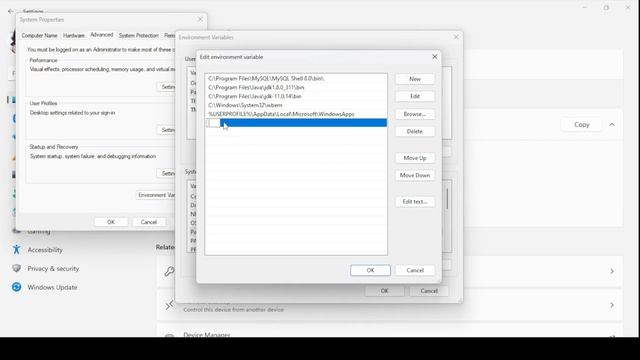The width and height of the screenshot is (640, 360).
Task: Open System Protection tab in System Properties
Action: pos(138,36)
